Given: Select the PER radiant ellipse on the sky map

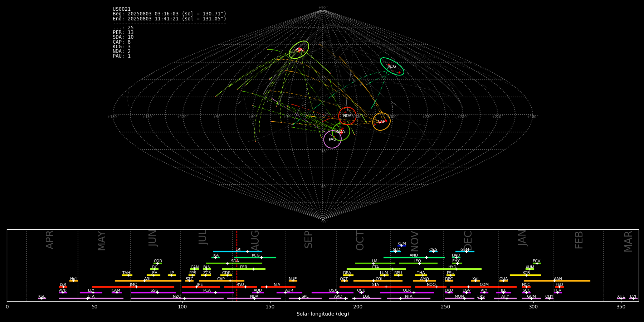Looking at the screenshot, I should (299, 50).
